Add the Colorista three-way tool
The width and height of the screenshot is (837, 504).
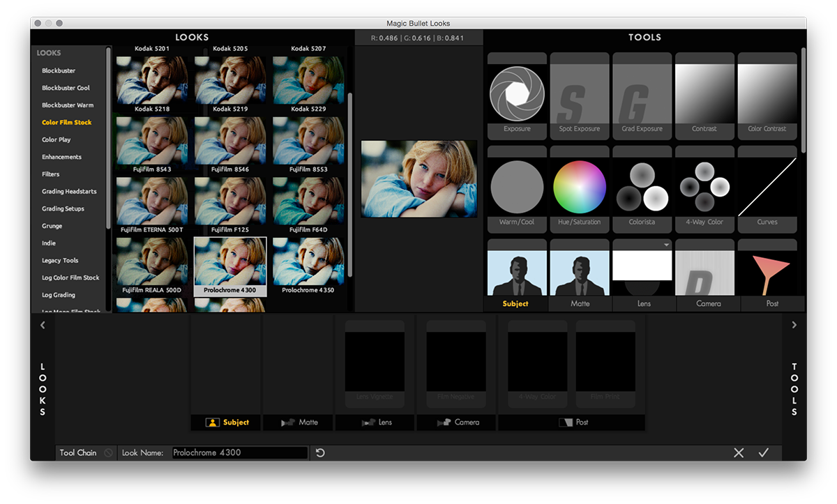click(642, 186)
